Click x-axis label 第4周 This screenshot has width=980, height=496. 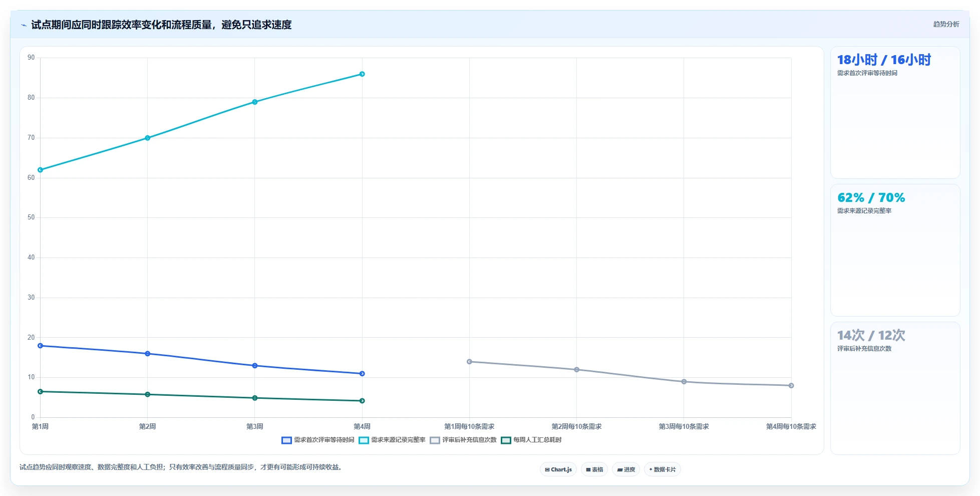(x=362, y=427)
